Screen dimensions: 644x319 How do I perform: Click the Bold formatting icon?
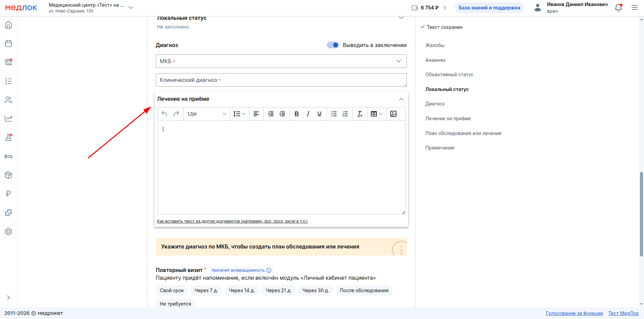pyautogui.click(x=296, y=114)
